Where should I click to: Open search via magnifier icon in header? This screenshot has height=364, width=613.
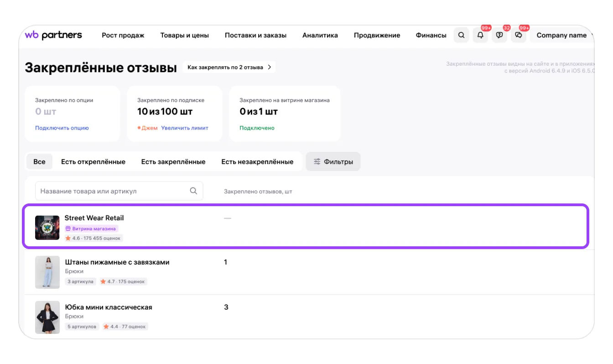point(461,35)
